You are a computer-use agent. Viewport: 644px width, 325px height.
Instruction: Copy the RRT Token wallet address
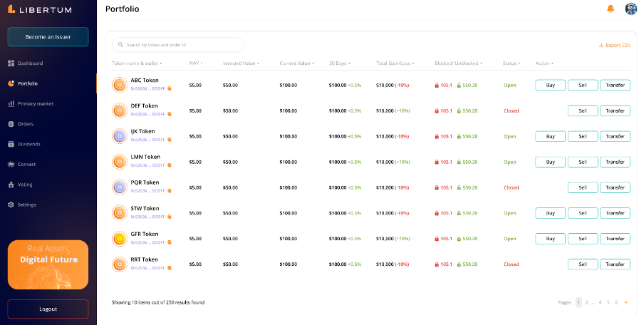click(x=169, y=268)
